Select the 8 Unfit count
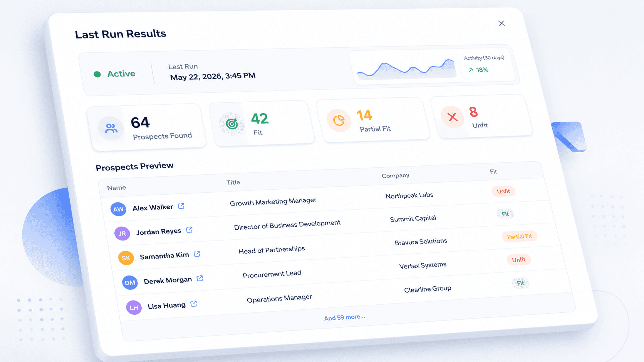The height and width of the screenshot is (362, 644). (473, 112)
